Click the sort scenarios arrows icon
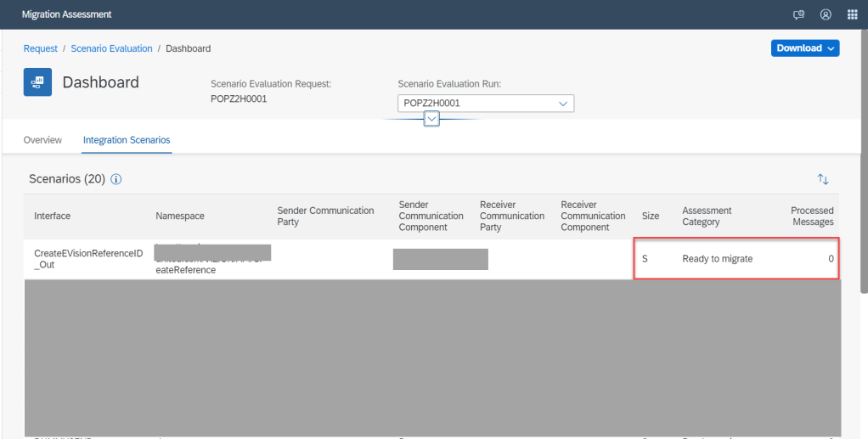Viewport: 868px width, 439px height. [822, 179]
